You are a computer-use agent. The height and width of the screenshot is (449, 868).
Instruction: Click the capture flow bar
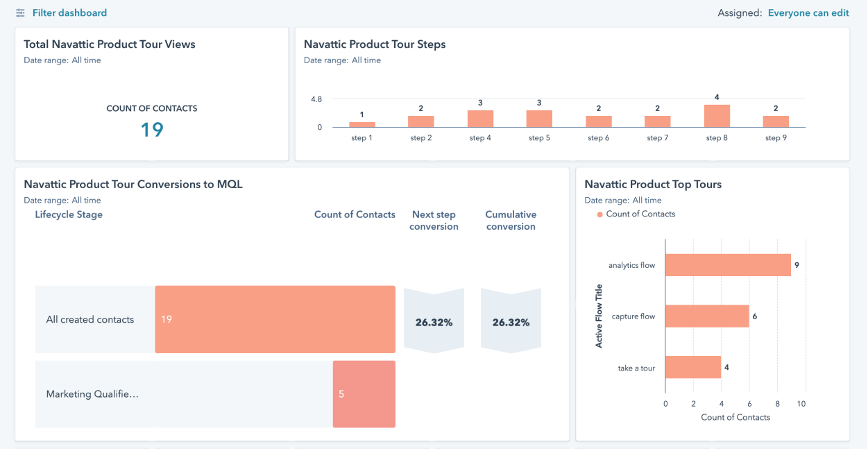pyautogui.click(x=707, y=316)
